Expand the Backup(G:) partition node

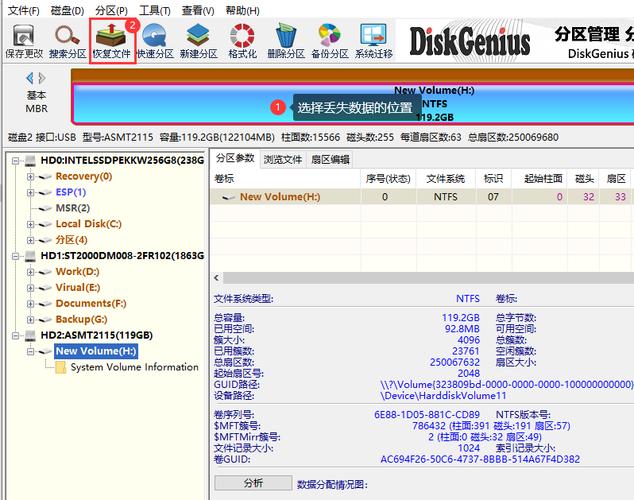pyautogui.click(x=30, y=320)
